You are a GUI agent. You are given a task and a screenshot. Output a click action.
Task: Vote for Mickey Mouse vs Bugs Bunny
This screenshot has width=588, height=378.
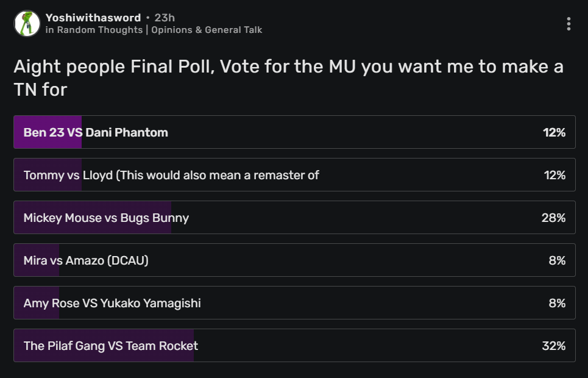[292, 218]
